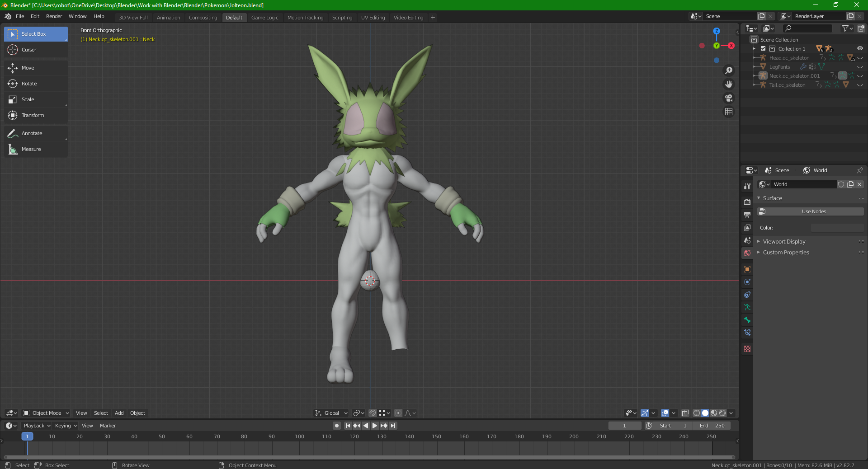This screenshot has width=868, height=469.
Task: Switch to material preview shading
Action: click(x=714, y=413)
